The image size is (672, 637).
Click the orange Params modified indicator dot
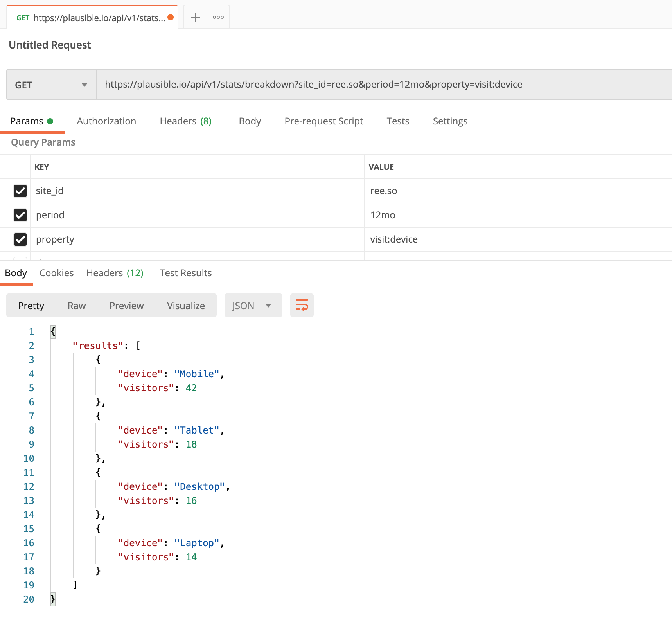pyautogui.click(x=50, y=121)
